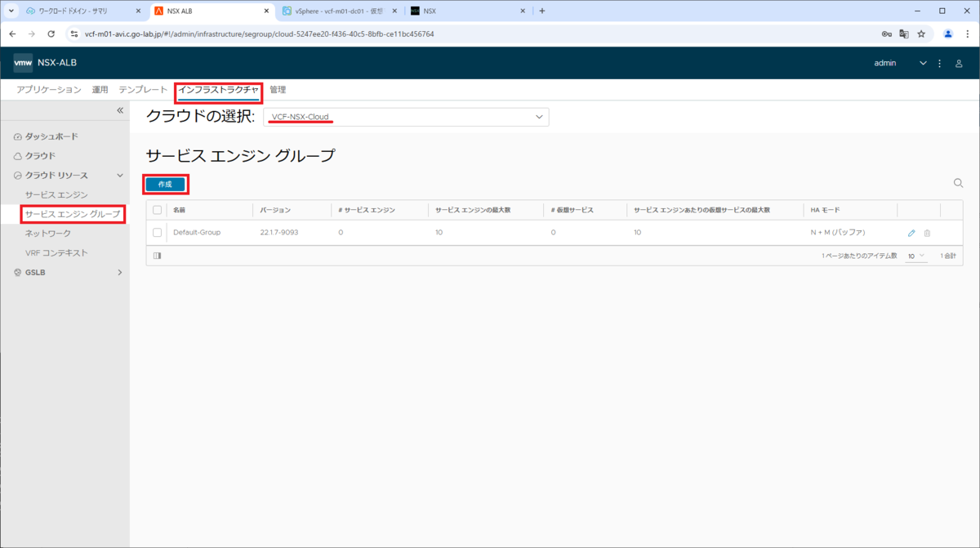
Task: Collapse the クラウド リソース section
Action: (x=120, y=176)
